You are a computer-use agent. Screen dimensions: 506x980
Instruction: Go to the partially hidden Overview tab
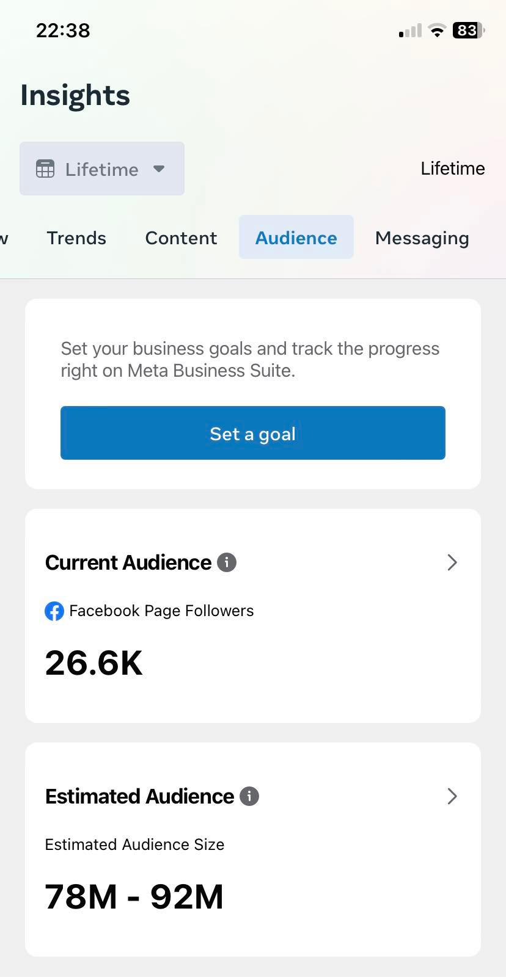tap(4, 238)
